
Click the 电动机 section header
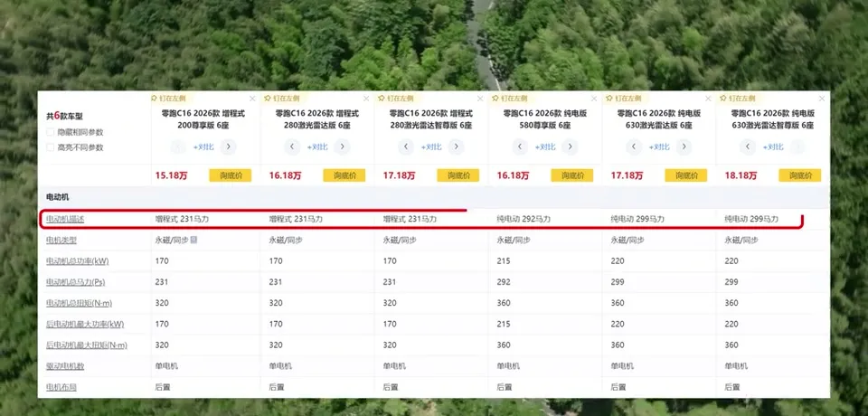click(x=58, y=197)
